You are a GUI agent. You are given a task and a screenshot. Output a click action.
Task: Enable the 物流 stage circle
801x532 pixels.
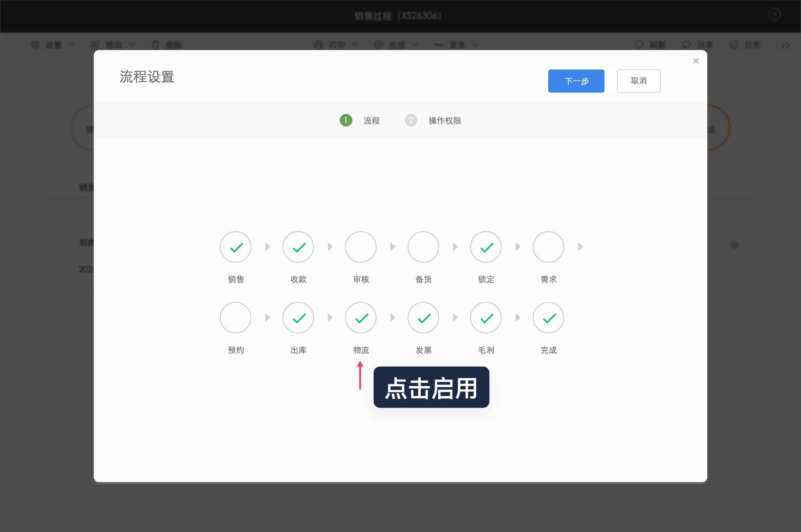click(x=360, y=318)
